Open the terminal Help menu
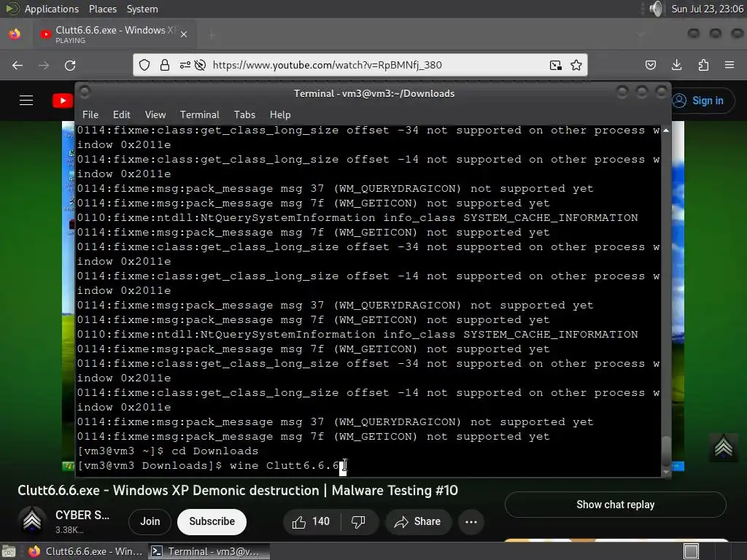This screenshot has height=560, width=747. pos(280,114)
